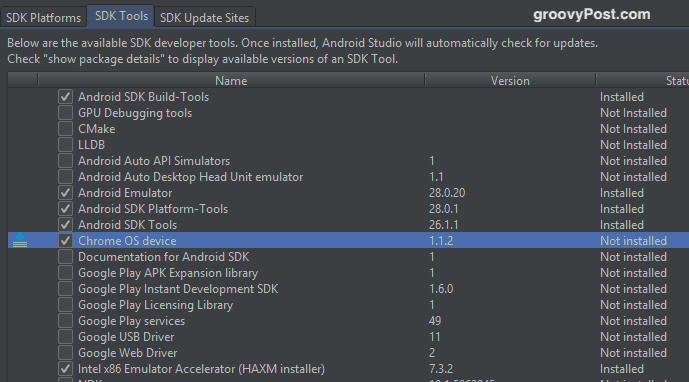Uncheck the Android SDK Tools checkbox
Viewport: 689px width, 382px height.
point(65,225)
